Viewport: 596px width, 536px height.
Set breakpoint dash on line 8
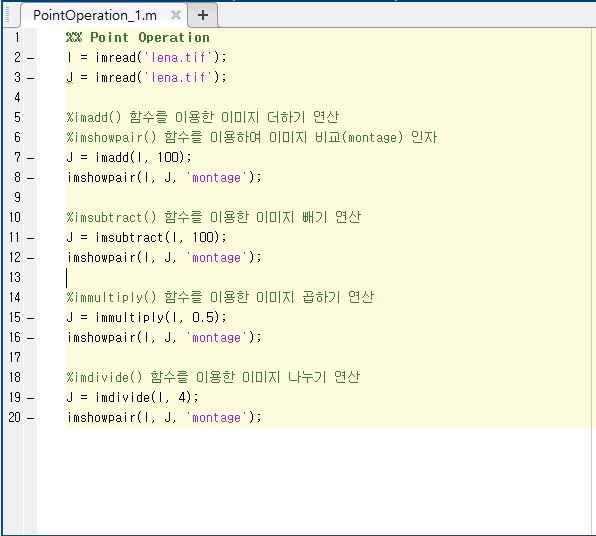point(31,178)
